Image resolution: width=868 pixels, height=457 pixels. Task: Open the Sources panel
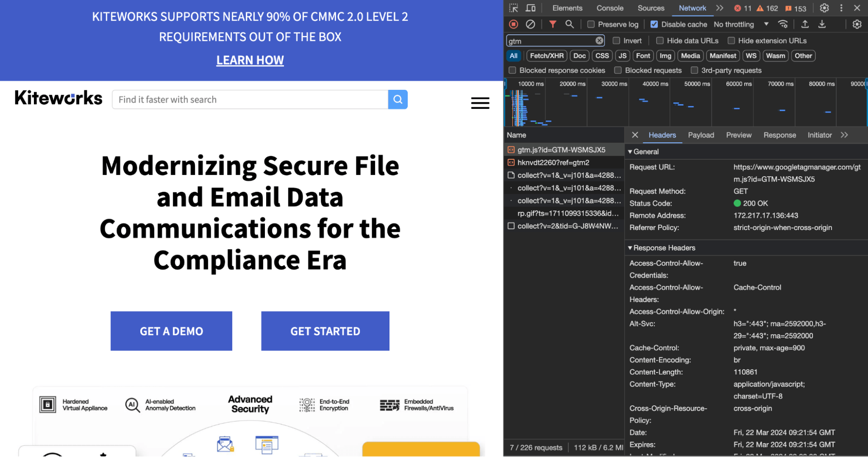(651, 8)
